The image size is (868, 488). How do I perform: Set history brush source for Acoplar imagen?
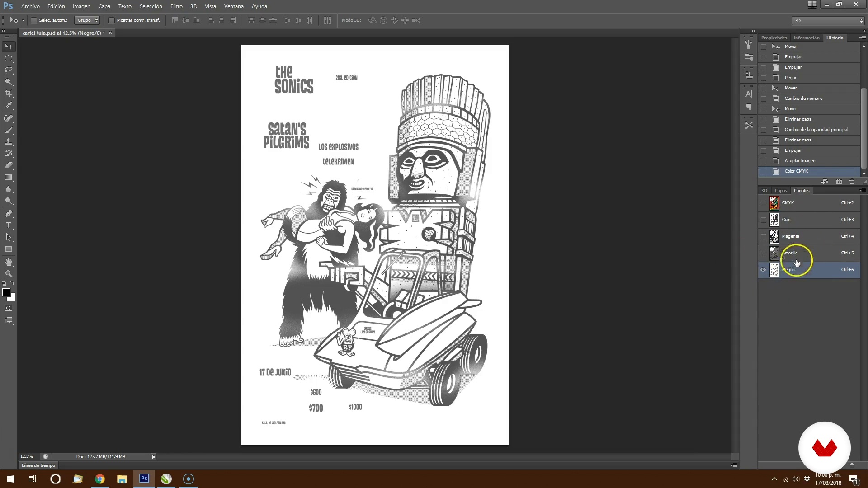pyautogui.click(x=764, y=161)
